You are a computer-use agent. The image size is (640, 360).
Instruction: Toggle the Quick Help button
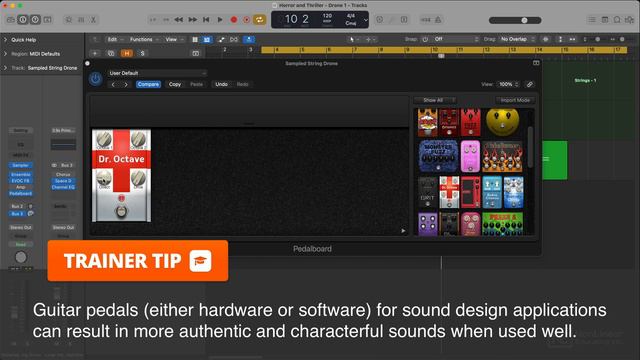35,20
